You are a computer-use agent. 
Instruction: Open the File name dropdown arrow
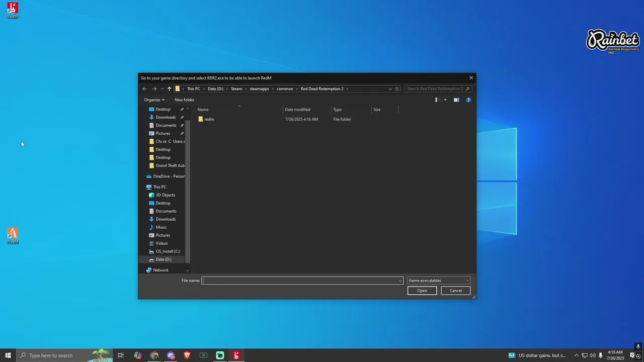pos(400,281)
